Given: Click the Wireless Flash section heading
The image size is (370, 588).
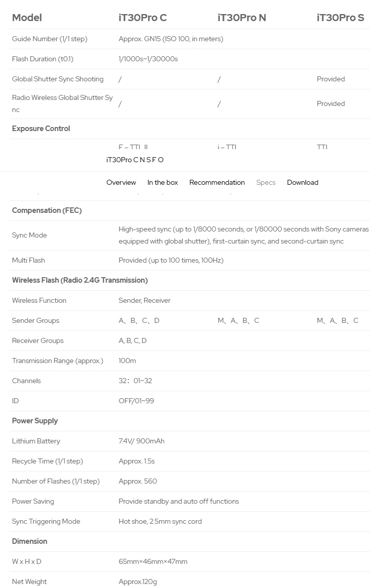Looking at the screenshot, I should click(80, 280).
